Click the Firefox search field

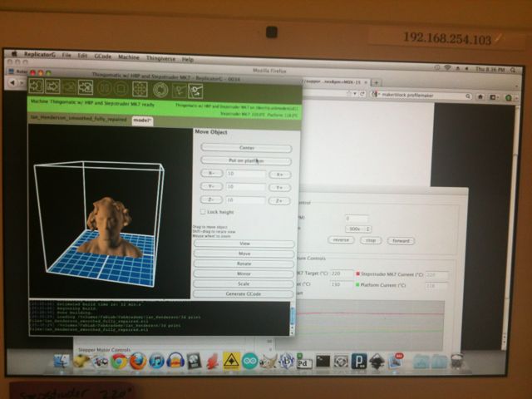[x=421, y=96]
